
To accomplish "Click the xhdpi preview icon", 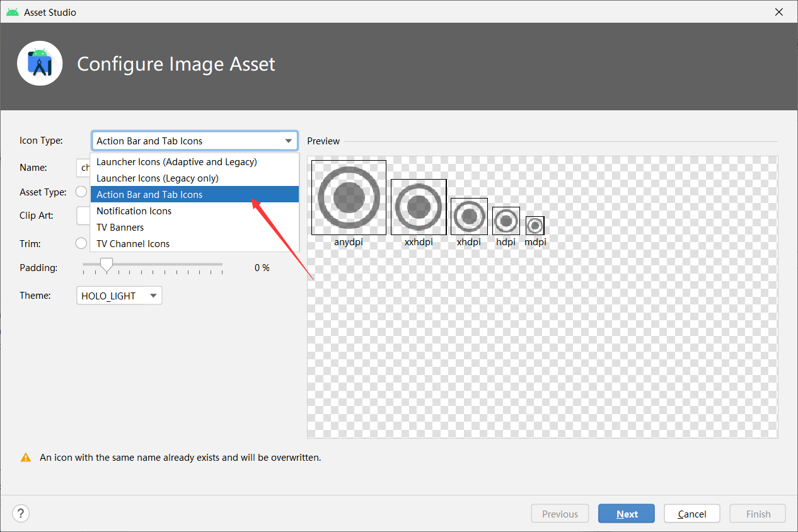I will pyautogui.click(x=469, y=216).
